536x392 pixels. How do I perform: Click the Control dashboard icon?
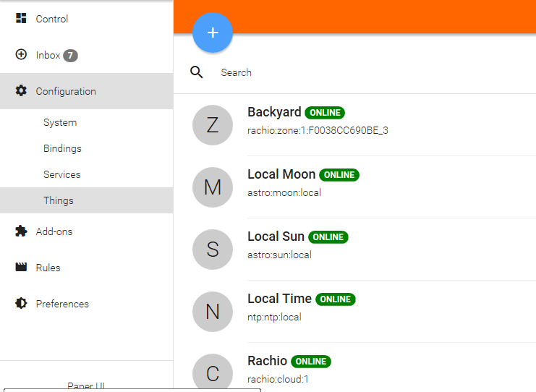pos(21,19)
